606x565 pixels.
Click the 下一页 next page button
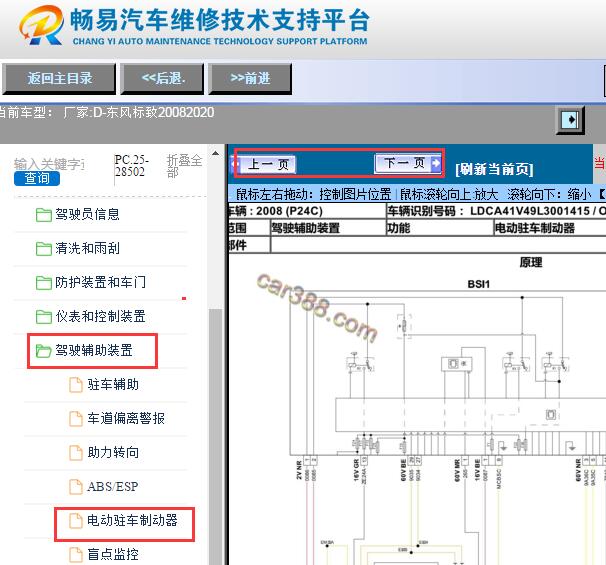tap(408, 163)
